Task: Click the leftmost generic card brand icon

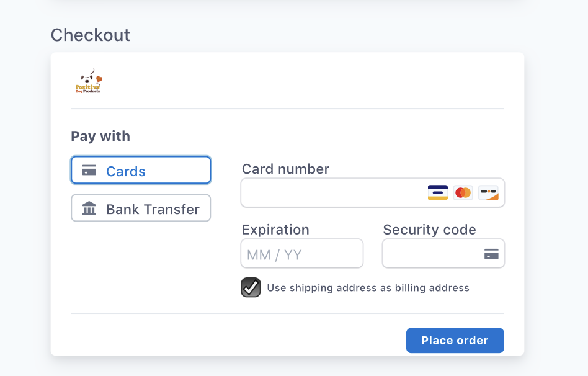Action: [x=438, y=193]
